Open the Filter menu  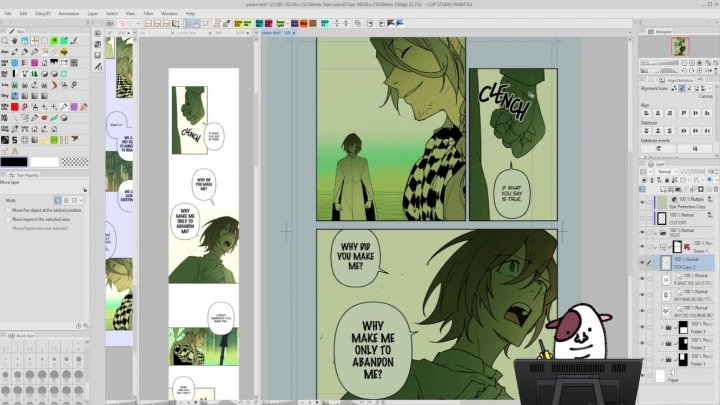(148, 13)
